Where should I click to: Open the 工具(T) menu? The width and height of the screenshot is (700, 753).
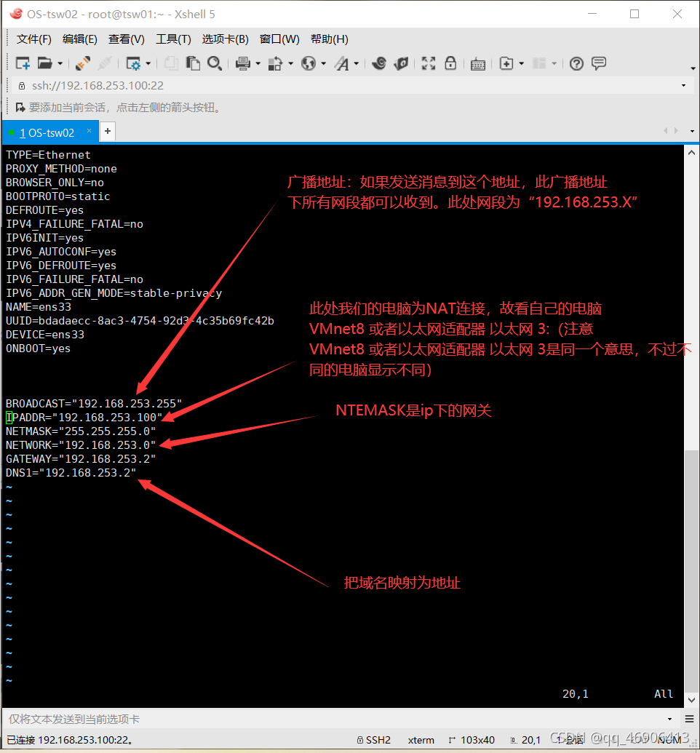click(x=173, y=39)
